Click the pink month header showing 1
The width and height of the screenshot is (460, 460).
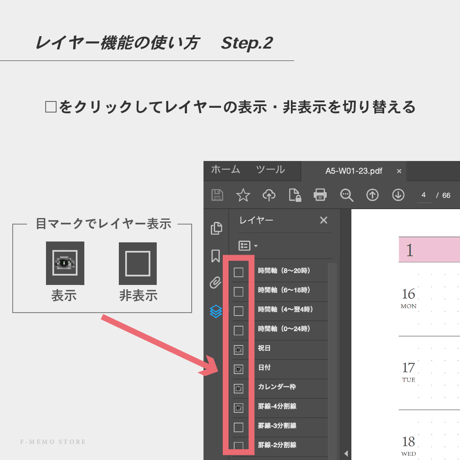[429, 250]
